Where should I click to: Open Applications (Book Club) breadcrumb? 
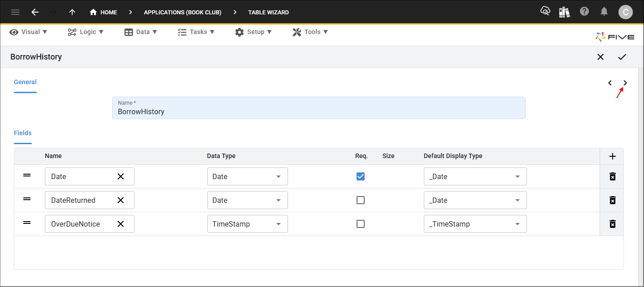coord(183,12)
